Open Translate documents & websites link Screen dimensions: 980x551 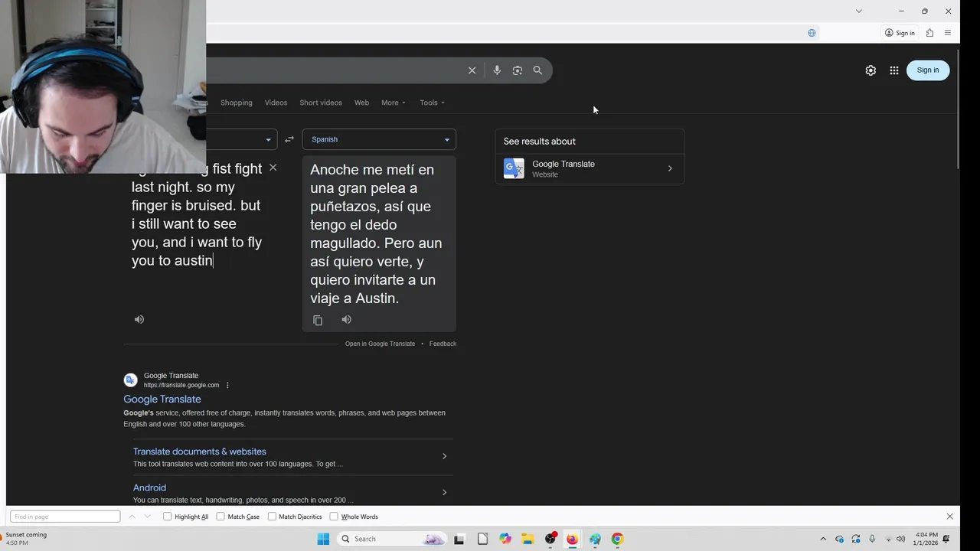click(x=200, y=452)
